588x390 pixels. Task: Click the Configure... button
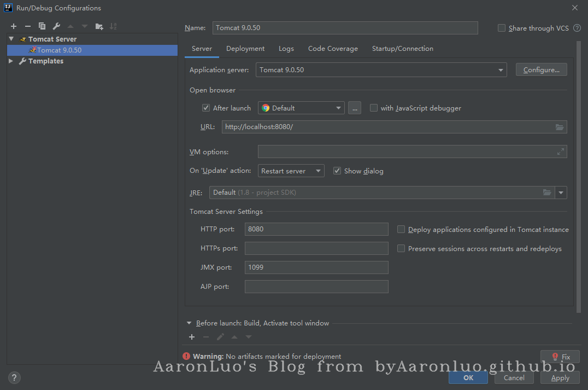[x=541, y=70]
